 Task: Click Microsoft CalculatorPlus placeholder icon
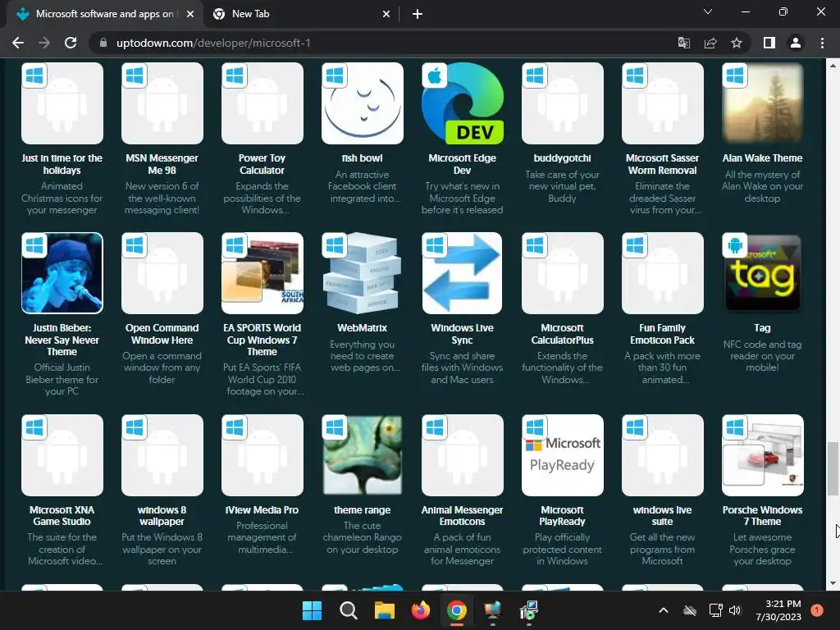coord(563,273)
